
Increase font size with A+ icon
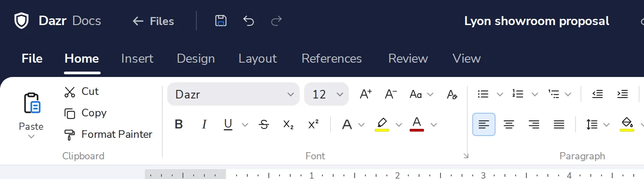pyautogui.click(x=366, y=94)
